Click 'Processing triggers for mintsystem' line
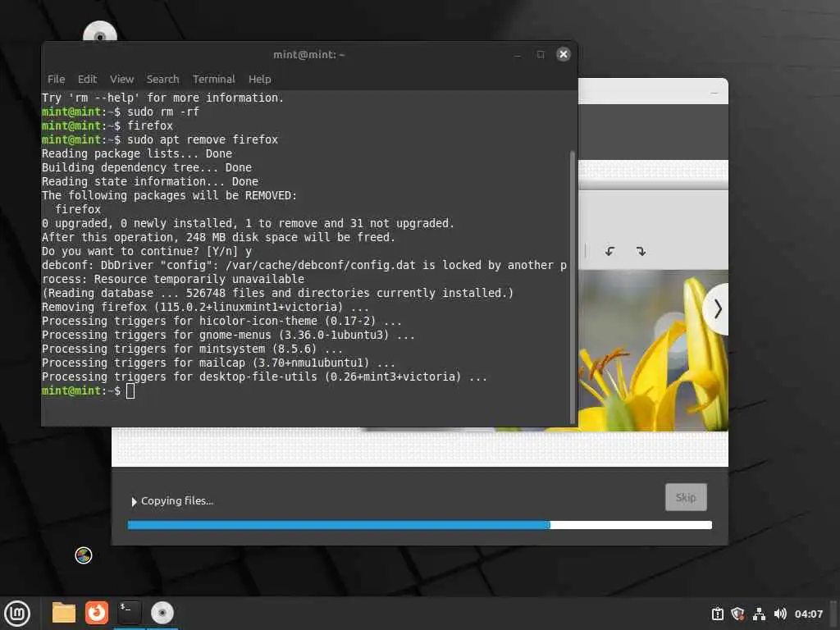 pyautogui.click(x=192, y=349)
